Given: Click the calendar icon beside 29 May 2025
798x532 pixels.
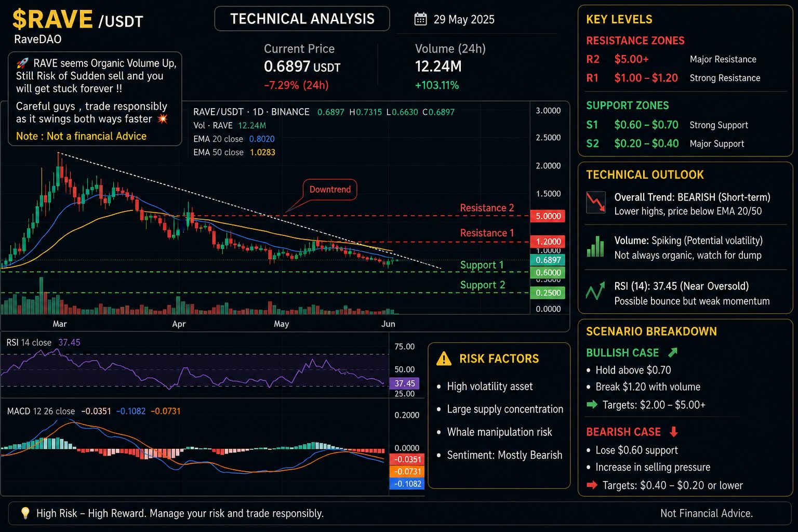Looking at the screenshot, I should coord(420,19).
